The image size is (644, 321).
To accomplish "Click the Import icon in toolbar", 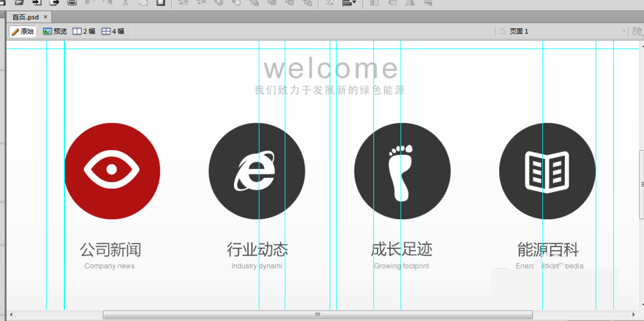I will (x=37, y=3).
